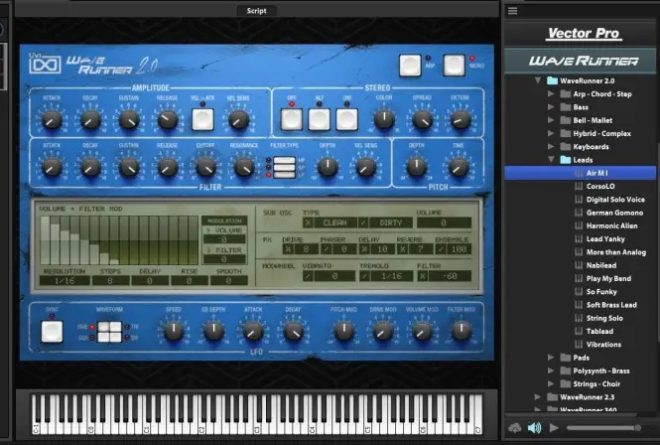Collapse the WaveRunner 2.0 tree
This screenshot has width=660, height=445.
point(538,80)
